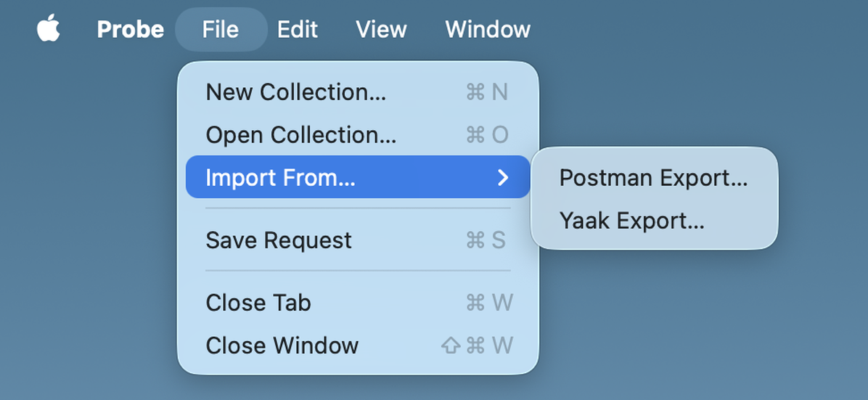The height and width of the screenshot is (400, 868).
Task: Open the Edit menu
Action: click(x=298, y=29)
